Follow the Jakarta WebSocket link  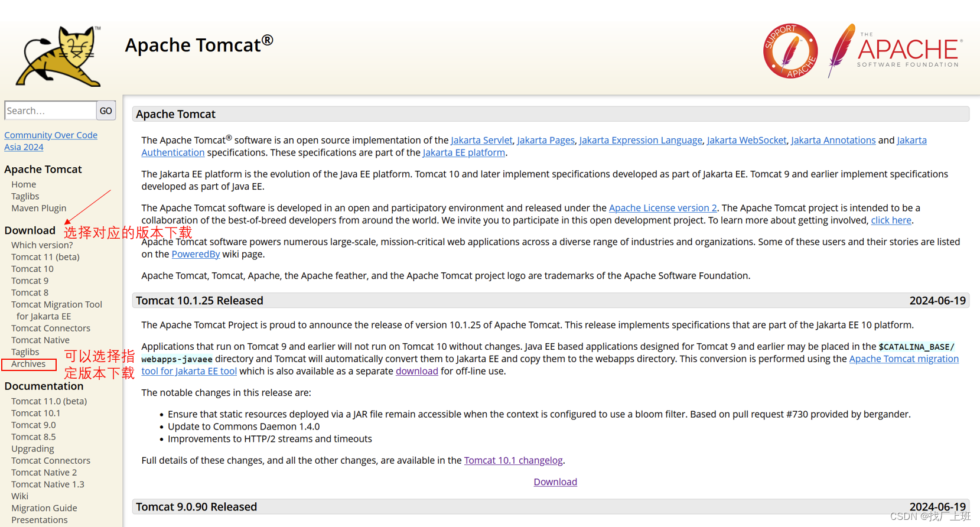(747, 140)
